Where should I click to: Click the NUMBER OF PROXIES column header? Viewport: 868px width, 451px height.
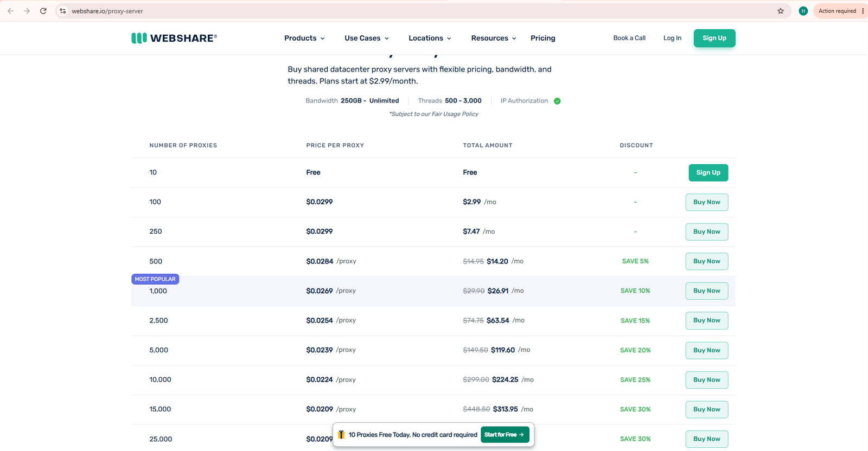click(x=183, y=145)
